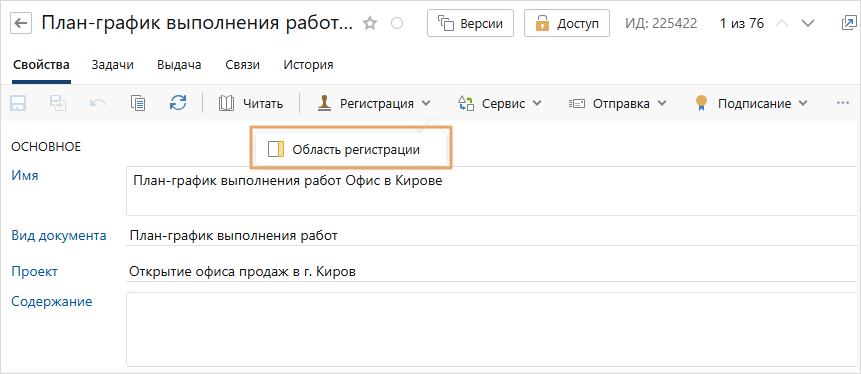Screen dimensions: 861x374
Task: Click the back arrow icon
Action: click(21, 23)
